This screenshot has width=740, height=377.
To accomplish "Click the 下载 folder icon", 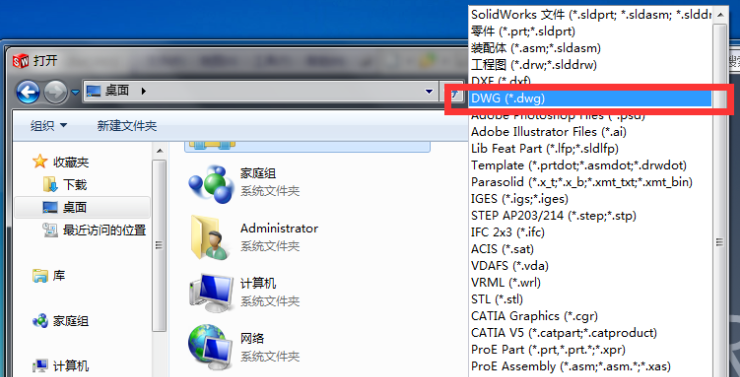I will [x=50, y=184].
